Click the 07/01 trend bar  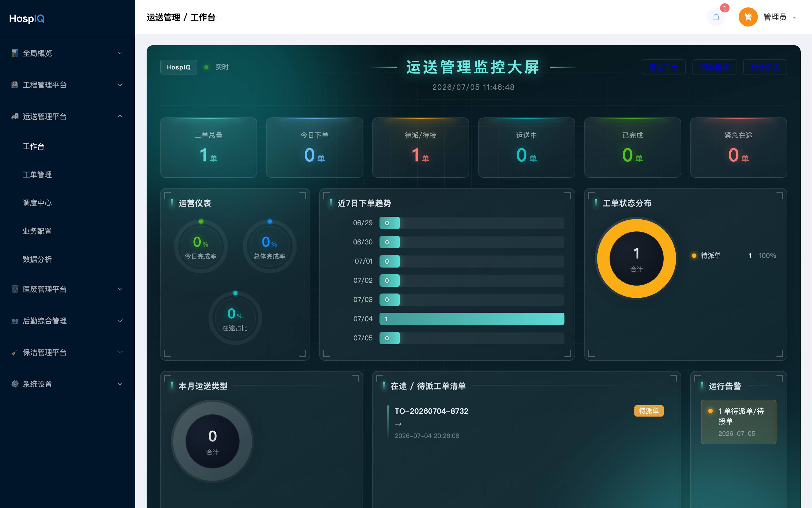(x=472, y=261)
